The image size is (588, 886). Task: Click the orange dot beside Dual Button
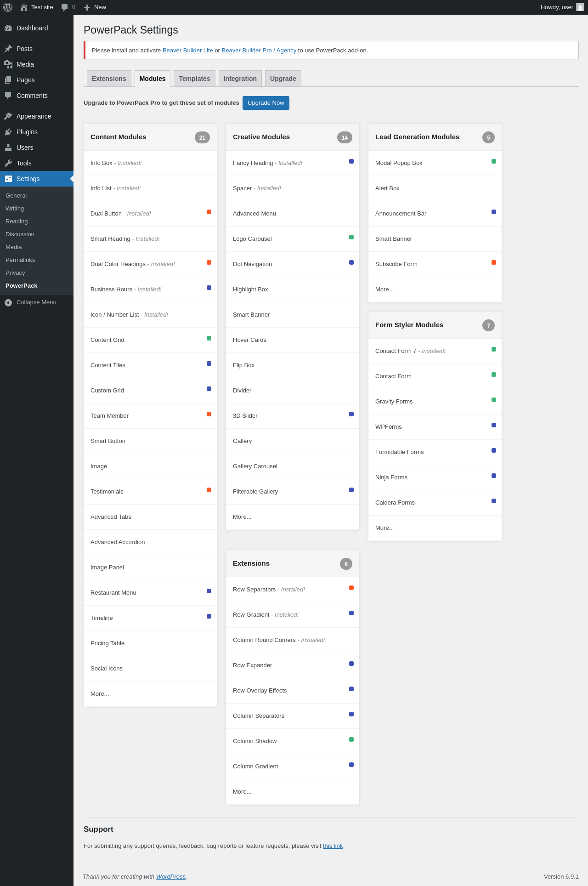pyautogui.click(x=209, y=212)
